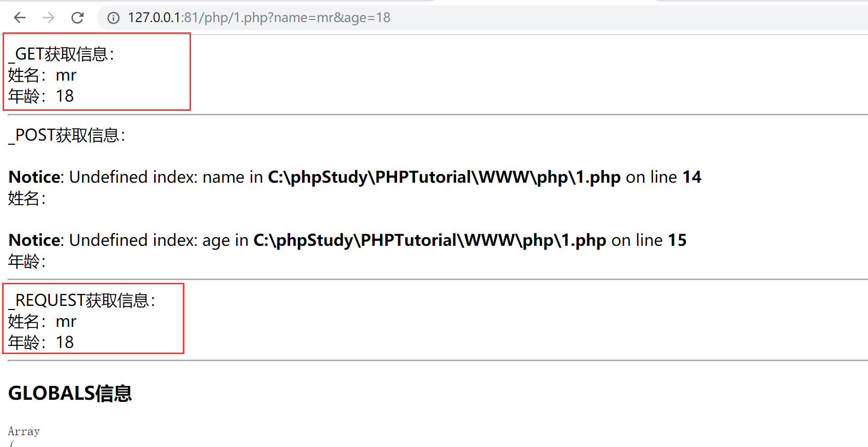Click 年龄: 18 under the _GET section
Viewport: 868px width, 447px height.
pos(41,96)
